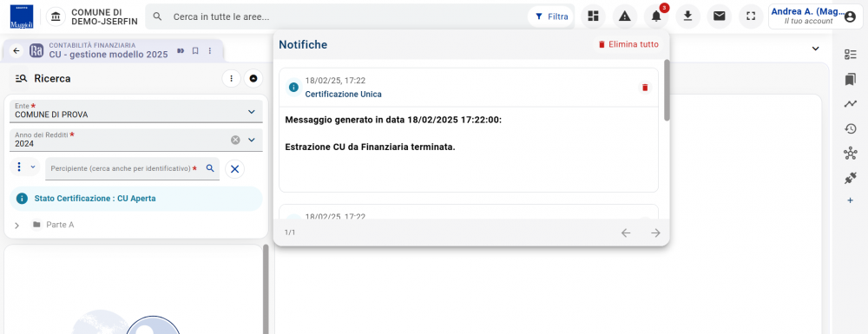Click the info icon on the first notification
The width and height of the screenshot is (868, 334).
294,88
